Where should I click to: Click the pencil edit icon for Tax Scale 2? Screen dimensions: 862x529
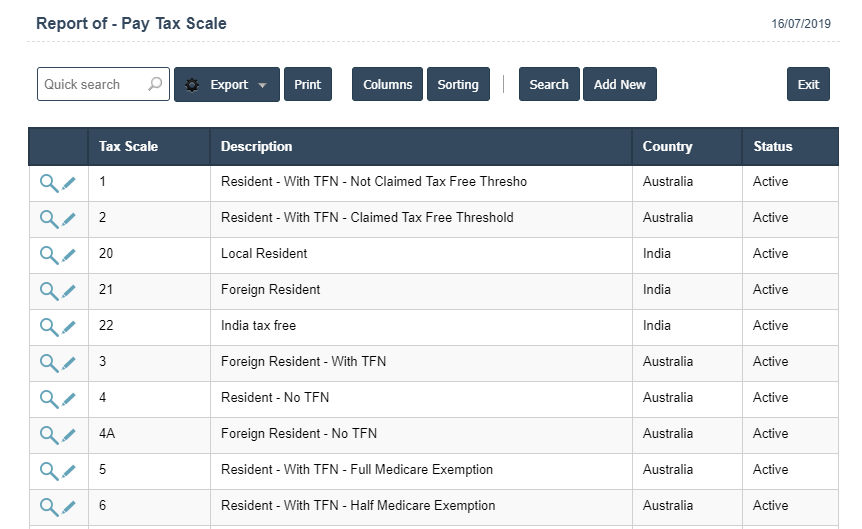tap(69, 219)
